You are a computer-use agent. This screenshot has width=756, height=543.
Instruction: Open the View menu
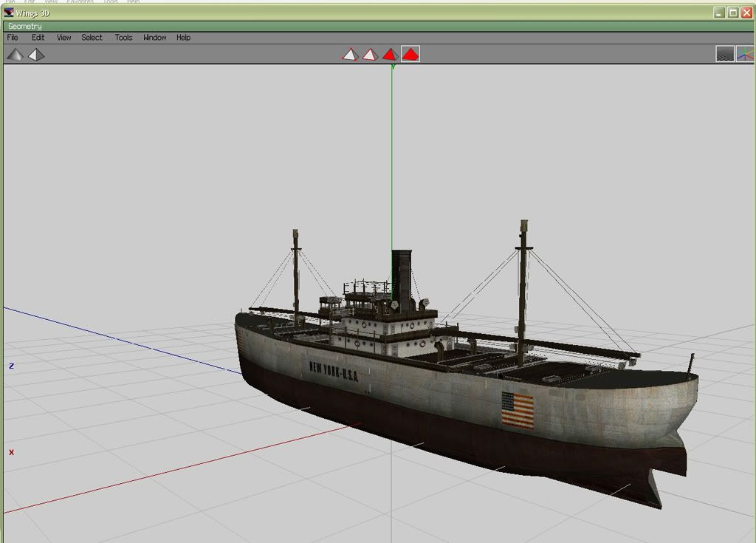(x=63, y=38)
